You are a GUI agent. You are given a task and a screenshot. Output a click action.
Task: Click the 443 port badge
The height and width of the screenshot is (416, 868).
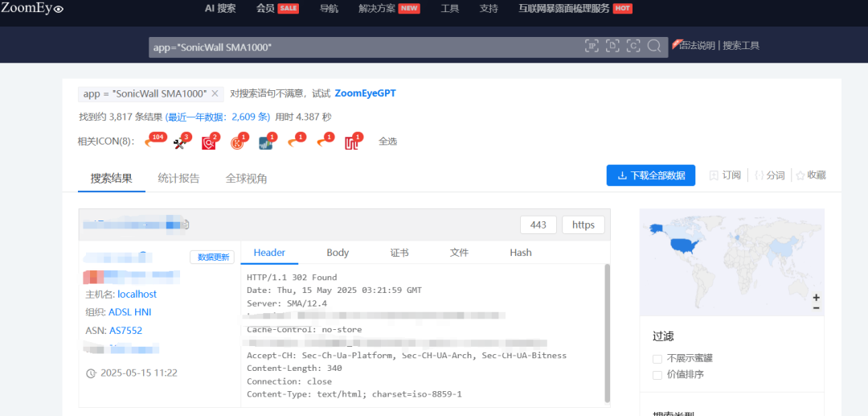click(x=538, y=224)
